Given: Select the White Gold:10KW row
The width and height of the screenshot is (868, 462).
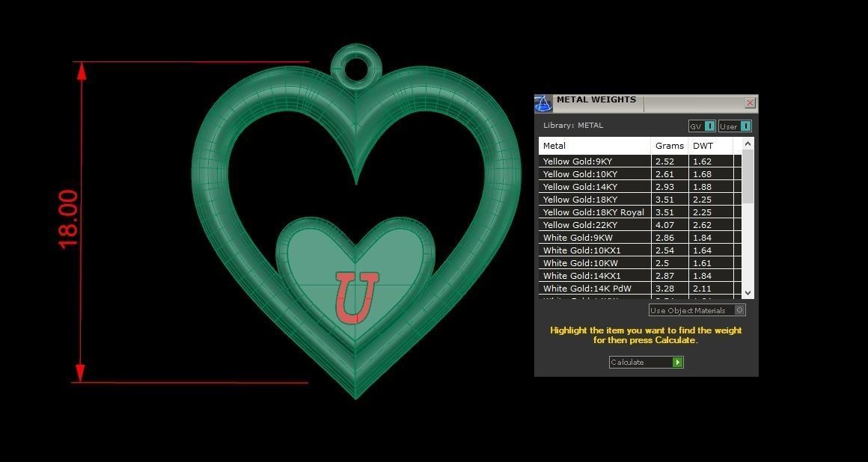Looking at the screenshot, I should (x=640, y=263).
